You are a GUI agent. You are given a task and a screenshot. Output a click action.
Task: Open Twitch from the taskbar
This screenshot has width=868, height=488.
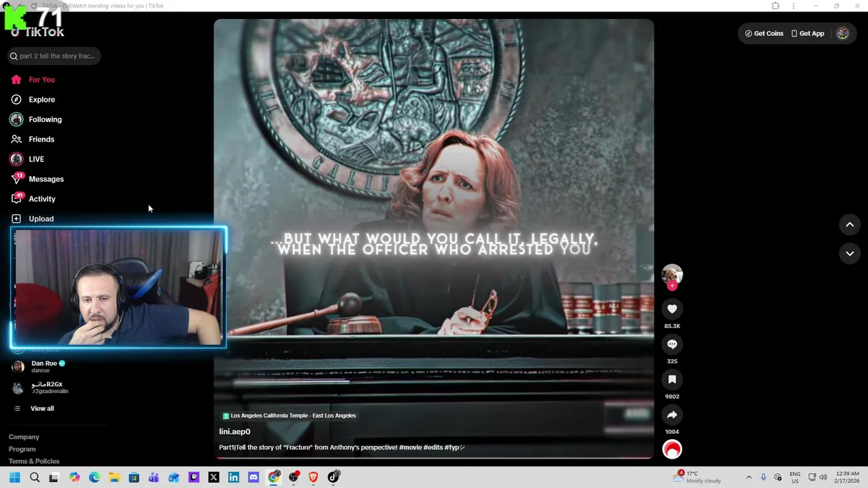[194, 477]
